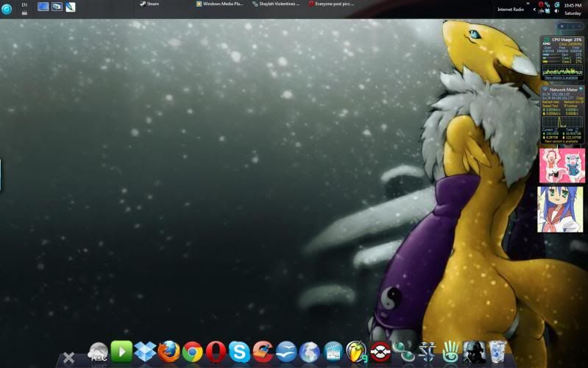Open the Recycle Bin in the dock

(497, 352)
